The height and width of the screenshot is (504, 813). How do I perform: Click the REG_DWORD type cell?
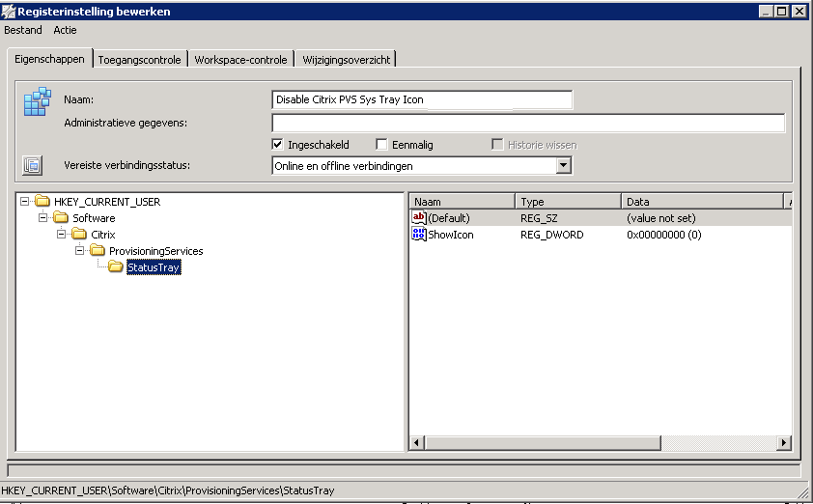[551, 235]
